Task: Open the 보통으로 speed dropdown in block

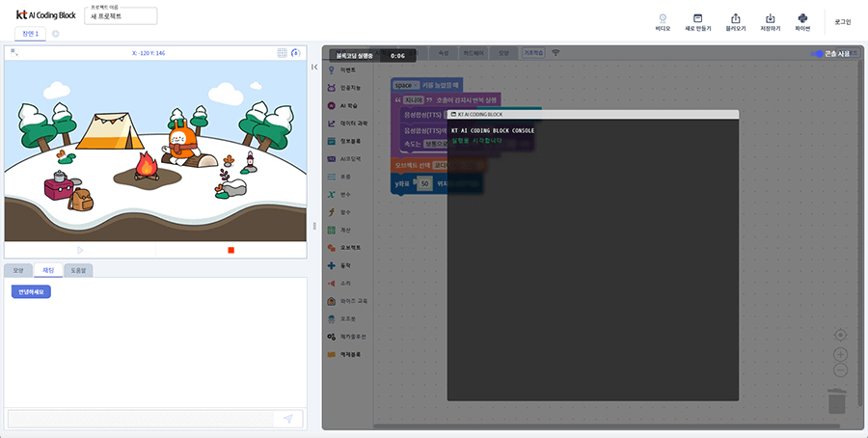Action: 437,144
